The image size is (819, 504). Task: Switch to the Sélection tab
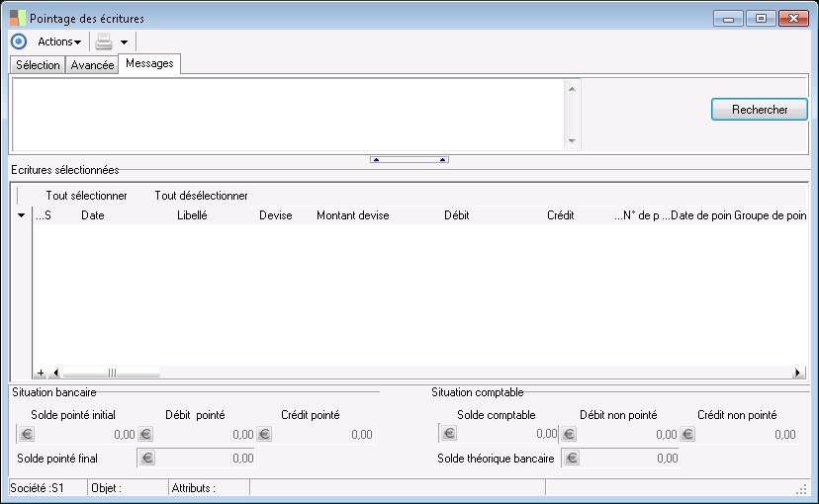click(x=38, y=65)
